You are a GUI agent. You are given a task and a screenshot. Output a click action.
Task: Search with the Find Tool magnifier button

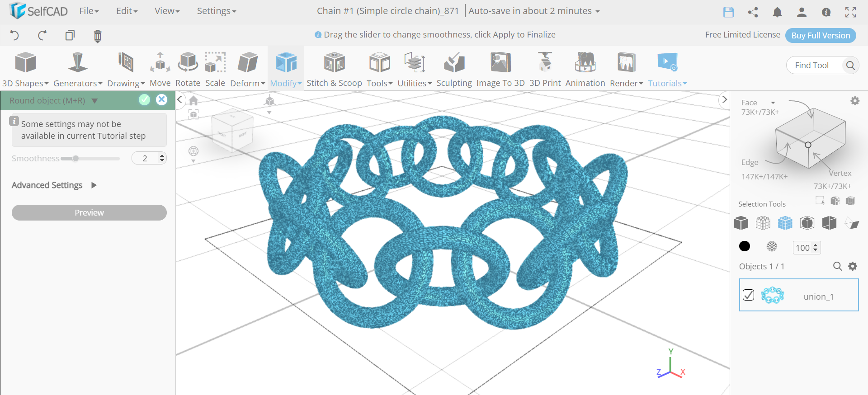pyautogui.click(x=850, y=66)
